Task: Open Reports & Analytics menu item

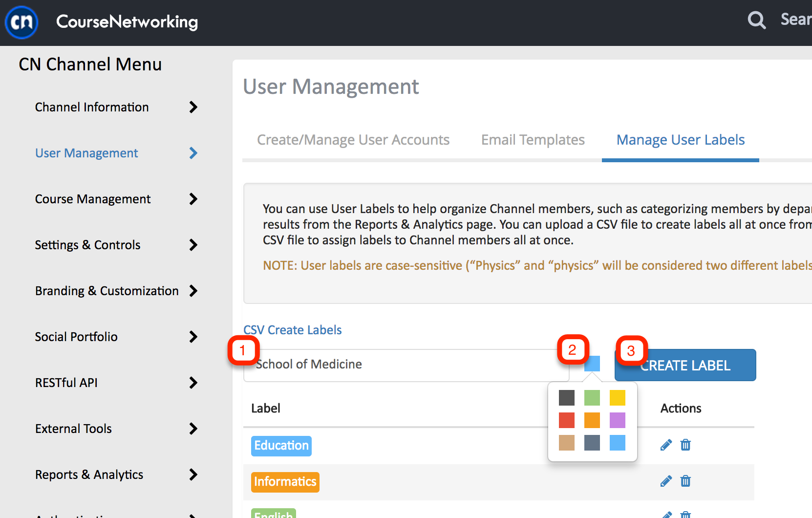Action: pos(89,475)
